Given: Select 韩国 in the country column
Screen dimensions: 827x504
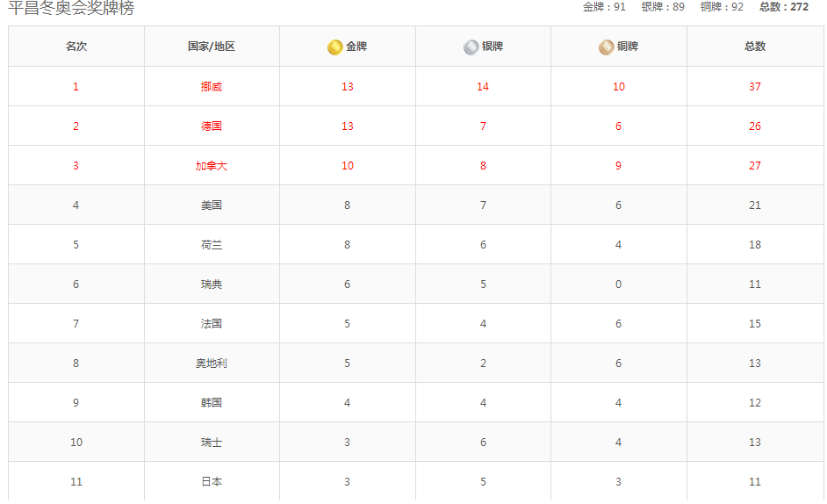Looking at the screenshot, I should point(212,403).
